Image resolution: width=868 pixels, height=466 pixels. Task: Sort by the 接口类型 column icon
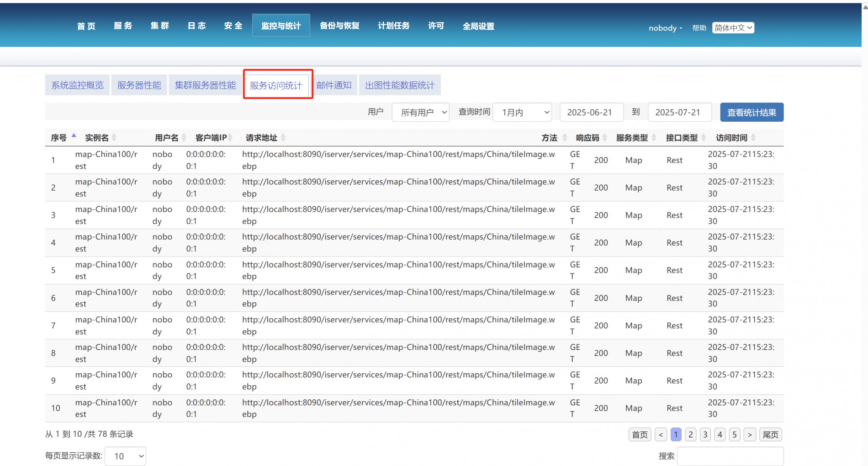click(704, 138)
